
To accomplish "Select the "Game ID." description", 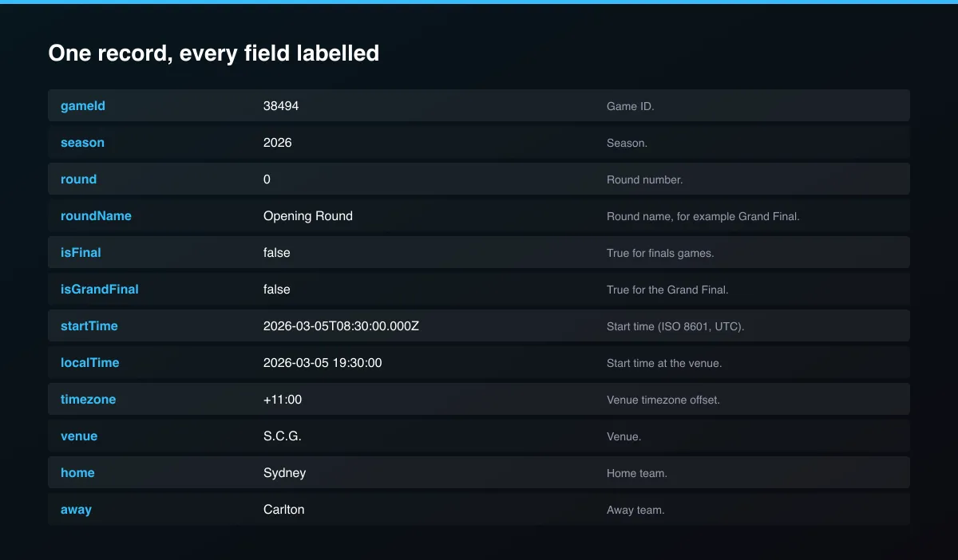I will (x=631, y=106).
